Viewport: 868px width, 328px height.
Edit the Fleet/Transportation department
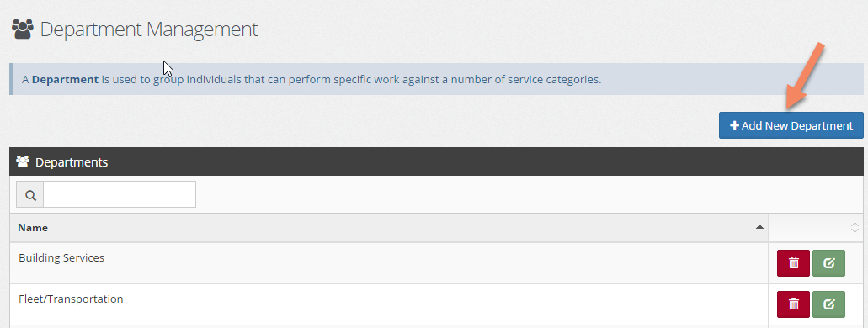click(x=828, y=304)
